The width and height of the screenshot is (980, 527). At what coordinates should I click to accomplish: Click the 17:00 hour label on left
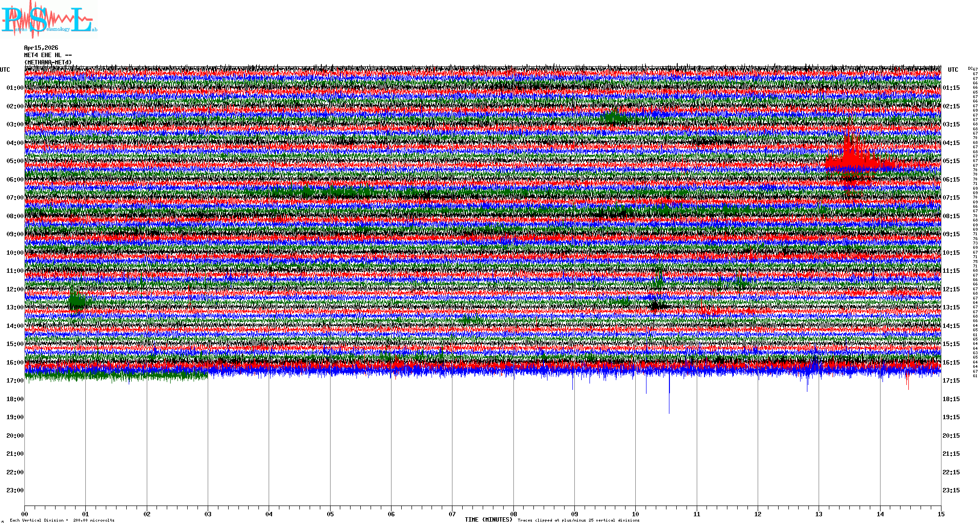point(15,381)
